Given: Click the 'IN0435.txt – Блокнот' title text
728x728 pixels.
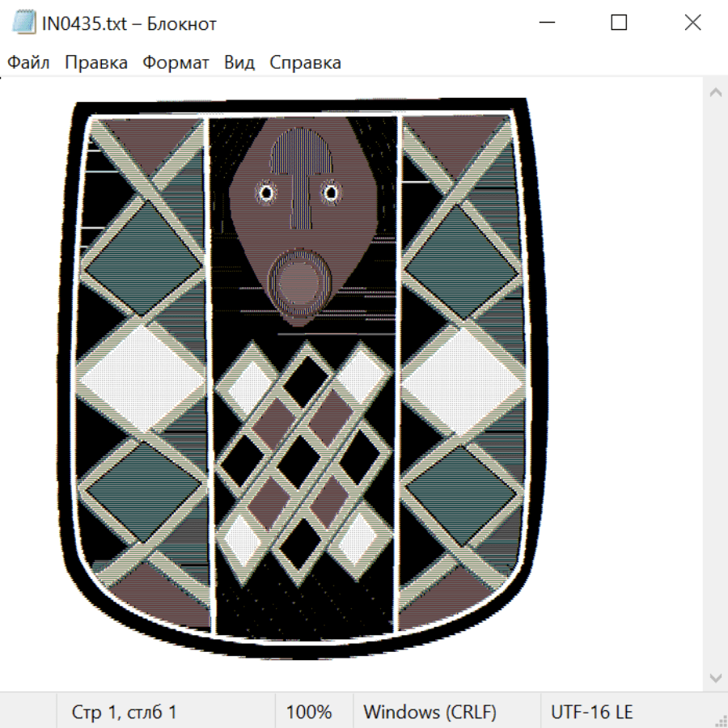Looking at the screenshot, I should [129, 23].
